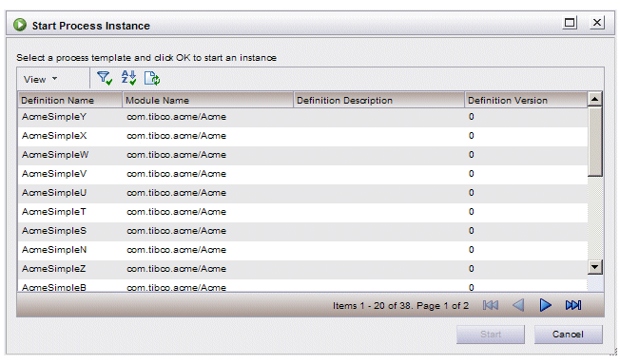Screen dimensions: 620x364
Task: Click the refresh list document icon
Action: pos(152,78)
